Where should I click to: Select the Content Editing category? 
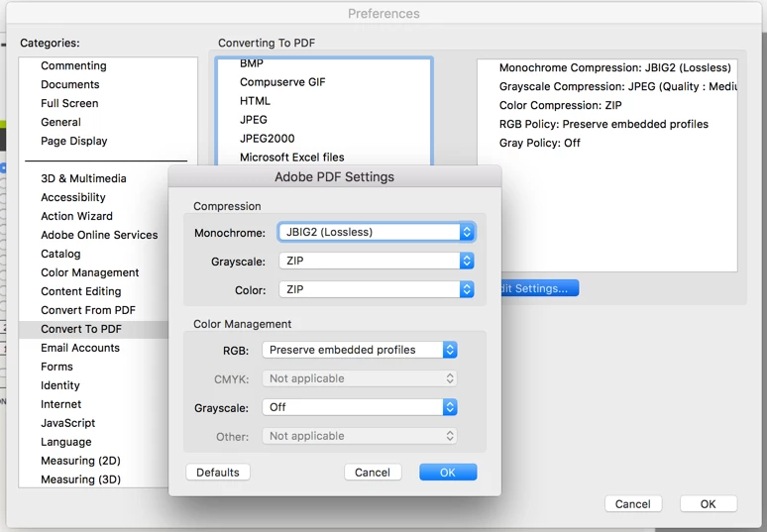tap(81, 291)
